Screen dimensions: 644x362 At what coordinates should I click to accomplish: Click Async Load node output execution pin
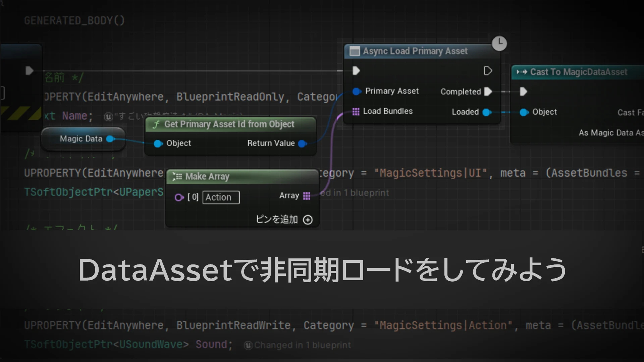[x=488, y=71]
